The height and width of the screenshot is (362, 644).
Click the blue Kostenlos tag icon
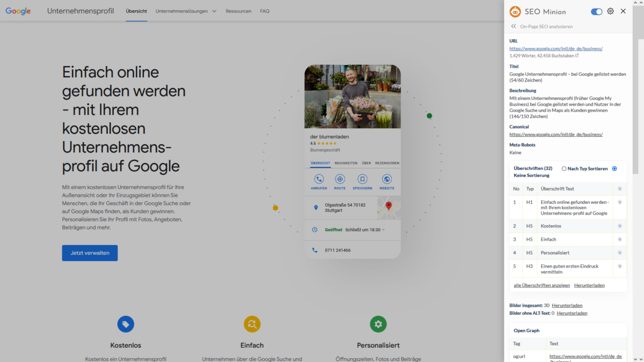(x=126, y=324)
